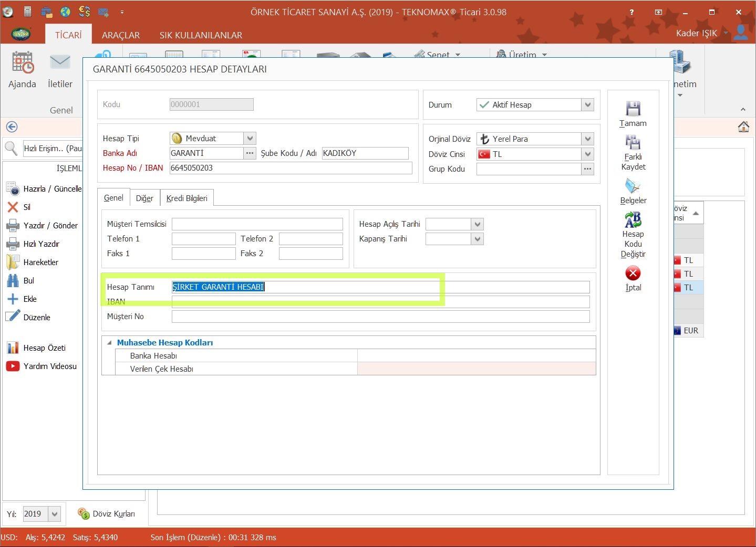Switch to the Diğer tab

coord(144,198)
